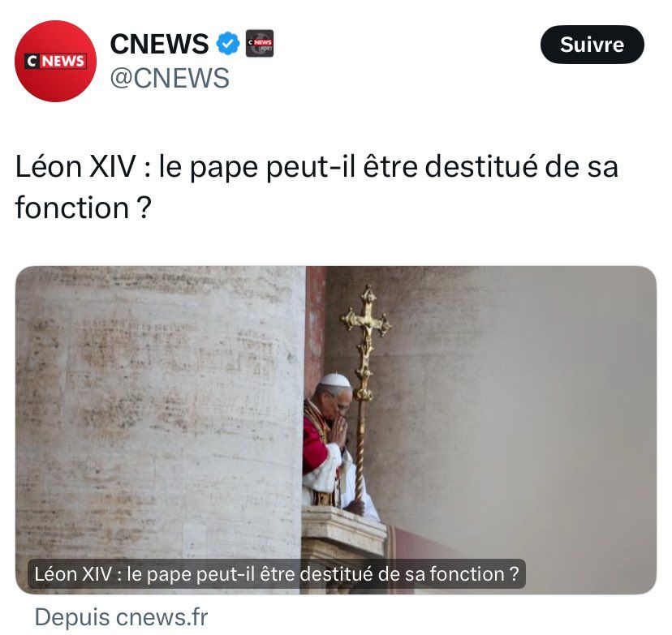Screen dimensions: 672x635
Task: Open the CNEWS Sport affiliate badge
Action: (259, 43)
